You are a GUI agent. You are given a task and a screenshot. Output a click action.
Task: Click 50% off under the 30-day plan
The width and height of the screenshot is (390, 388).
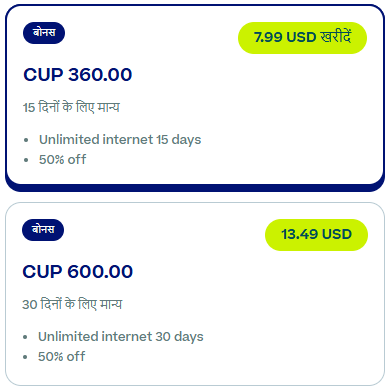click(x=62, y=357)
